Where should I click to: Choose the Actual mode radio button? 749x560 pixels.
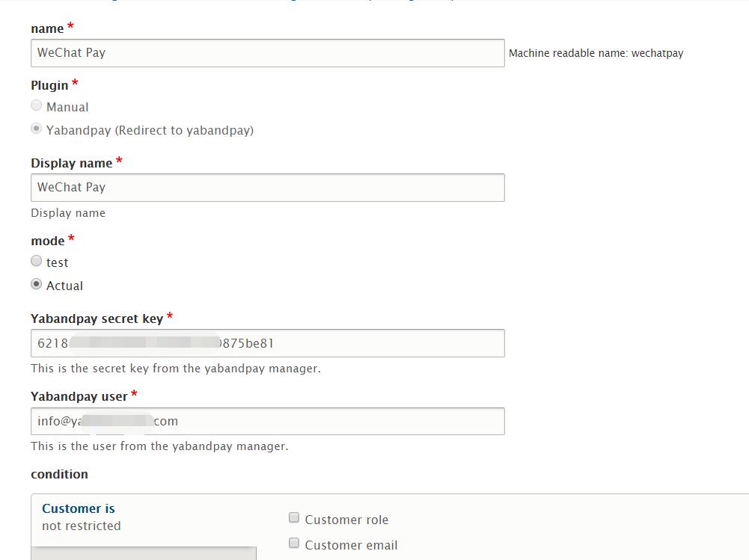click(37, 285)
